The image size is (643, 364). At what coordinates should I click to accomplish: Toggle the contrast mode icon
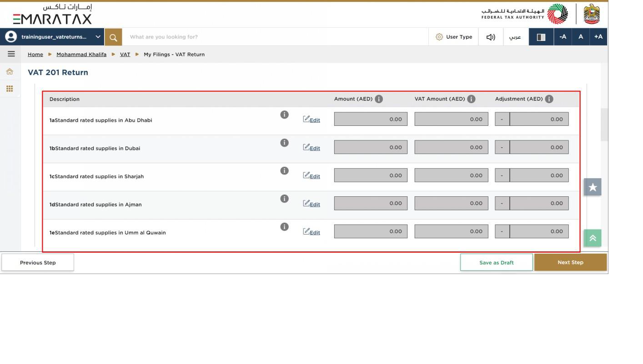point(541,37)
